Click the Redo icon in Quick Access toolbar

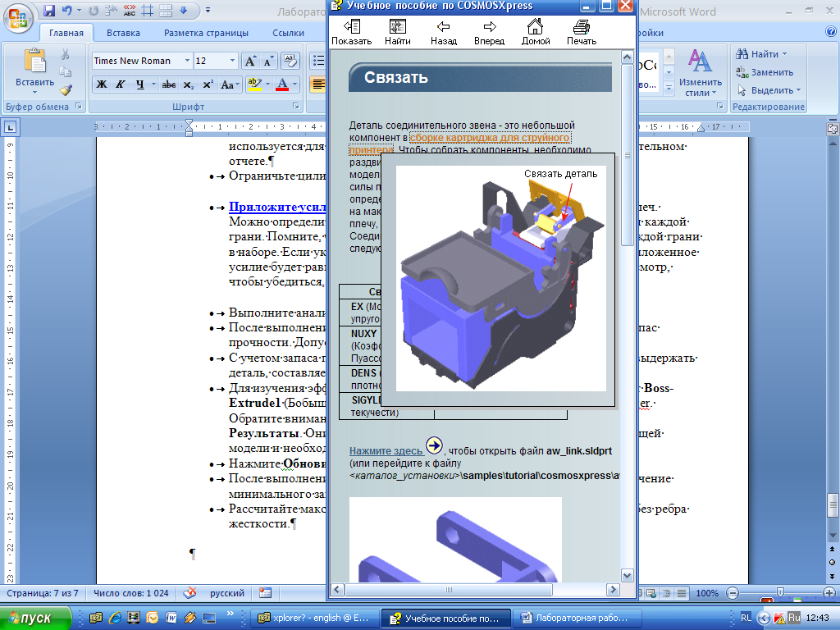(94, 10)
